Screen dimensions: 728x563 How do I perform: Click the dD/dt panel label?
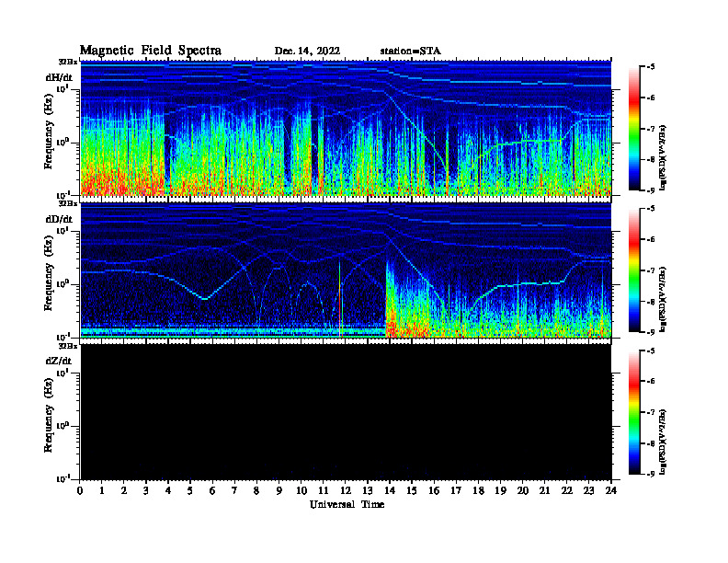[x=59, y=219]
